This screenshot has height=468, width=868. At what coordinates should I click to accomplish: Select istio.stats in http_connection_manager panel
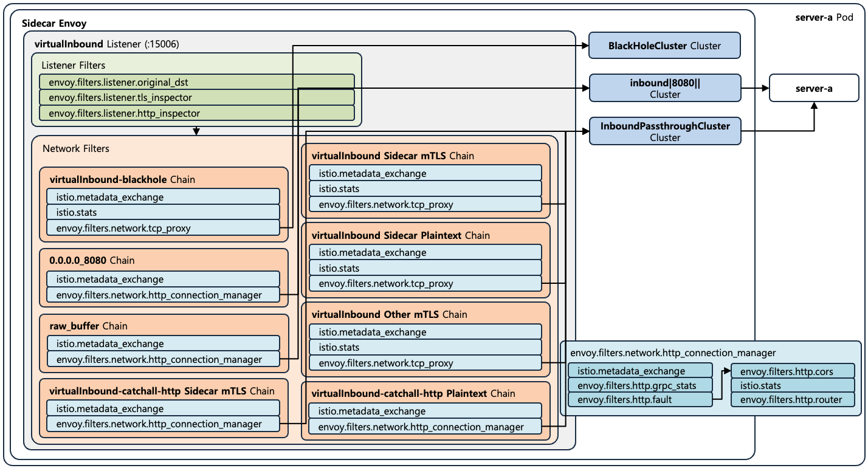pos(793,385)
